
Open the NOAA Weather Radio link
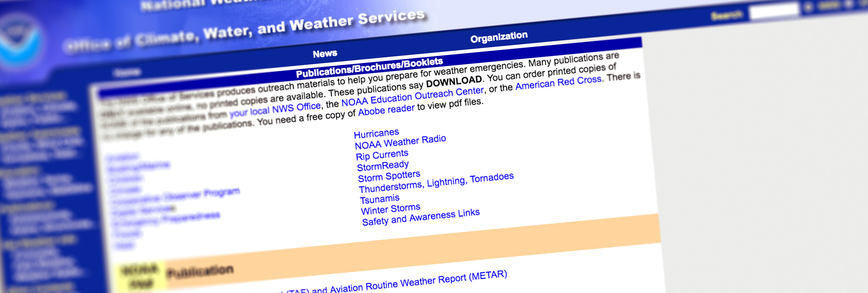pyautogui.click(x=400, y=142)
